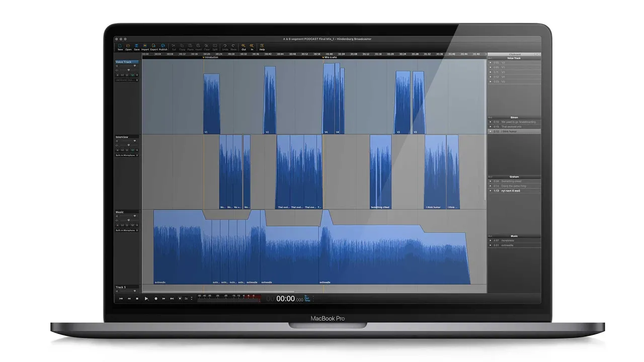The image size is (644, 362).
Task: Click the 00:00.000 time counter display
Action: pos(285,299)
